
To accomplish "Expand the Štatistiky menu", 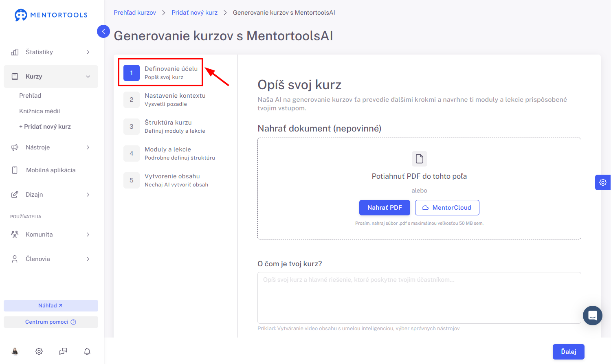I will point(51,52).
